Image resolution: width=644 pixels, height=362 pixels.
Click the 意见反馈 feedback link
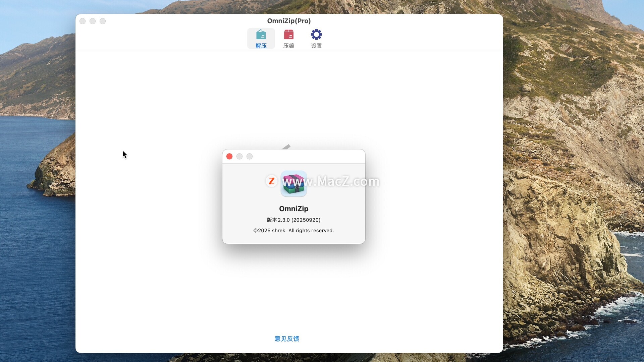tap(287, 339)
